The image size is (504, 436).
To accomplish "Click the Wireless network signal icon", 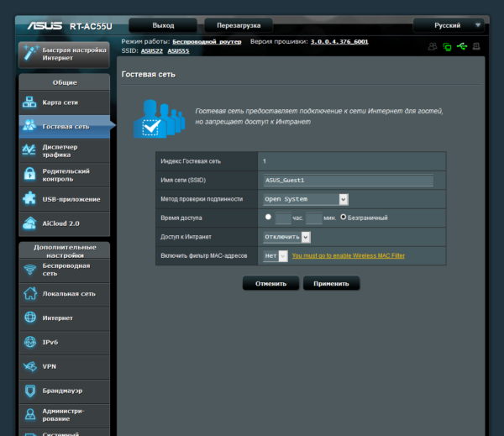I will pos(30,270).
